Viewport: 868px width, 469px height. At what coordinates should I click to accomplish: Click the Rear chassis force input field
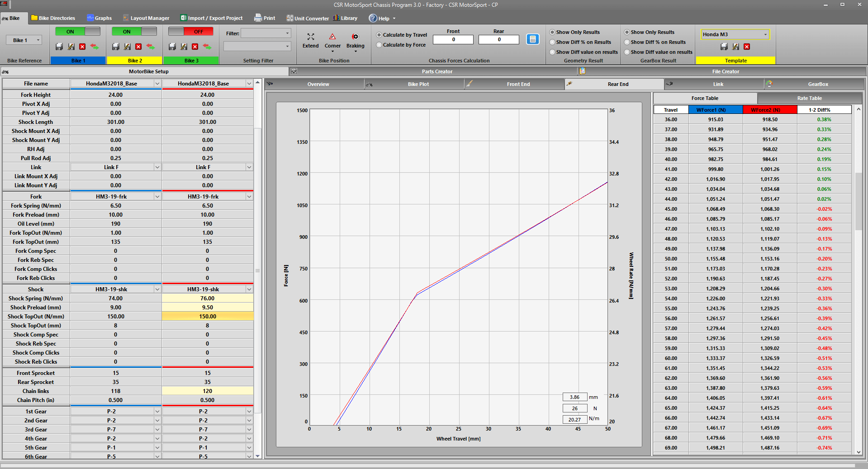[499, 40]
